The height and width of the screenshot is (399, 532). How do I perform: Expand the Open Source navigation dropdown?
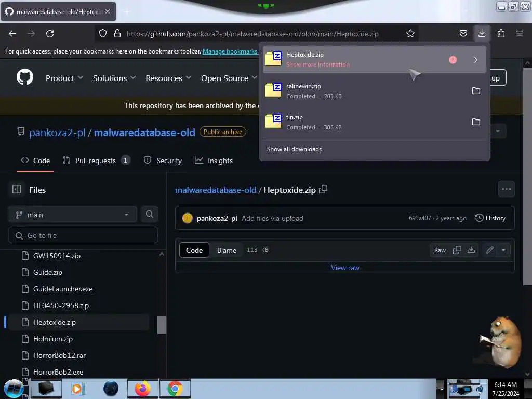point(229,78)
